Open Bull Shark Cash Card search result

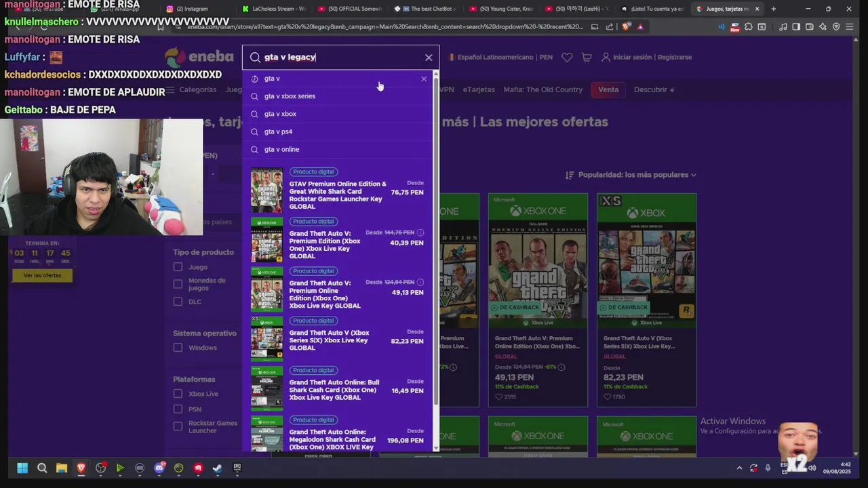coord(338,389)
